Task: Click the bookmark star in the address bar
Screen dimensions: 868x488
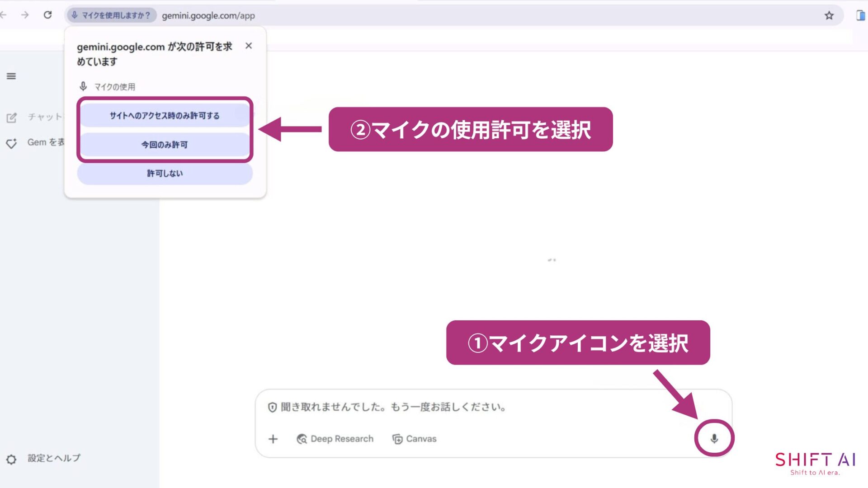Action: tap(830, 15)
